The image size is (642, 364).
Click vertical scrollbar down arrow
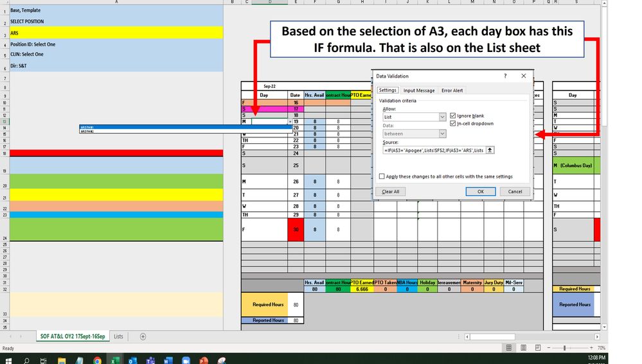[604, 327]
